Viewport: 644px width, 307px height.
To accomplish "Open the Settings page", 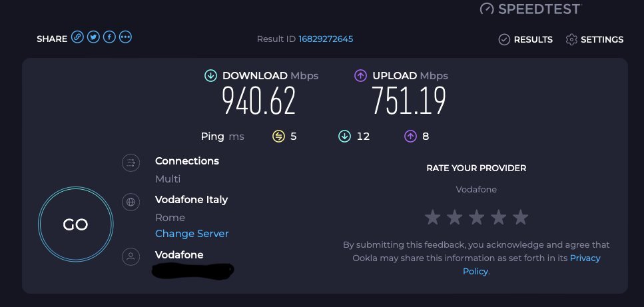I will click(595, 39).
